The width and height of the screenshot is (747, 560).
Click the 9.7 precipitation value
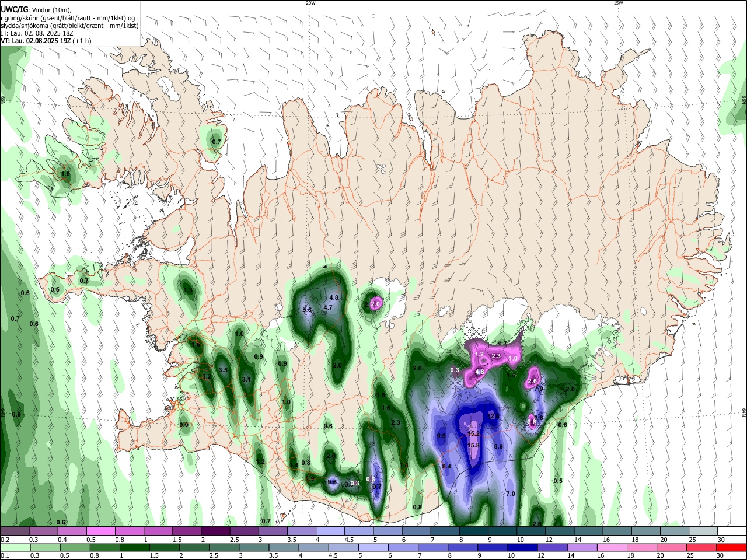(x=377, y=487)
